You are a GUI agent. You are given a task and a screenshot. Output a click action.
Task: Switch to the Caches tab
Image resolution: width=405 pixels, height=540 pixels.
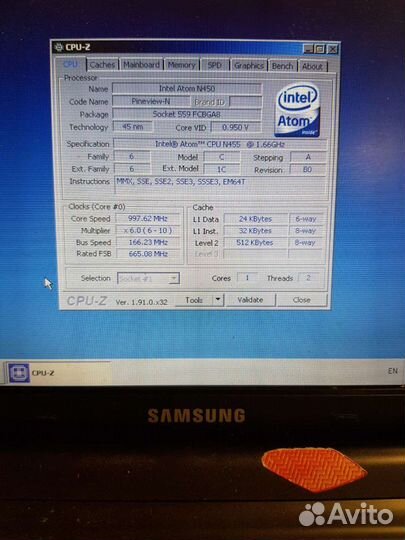(102, 64)
